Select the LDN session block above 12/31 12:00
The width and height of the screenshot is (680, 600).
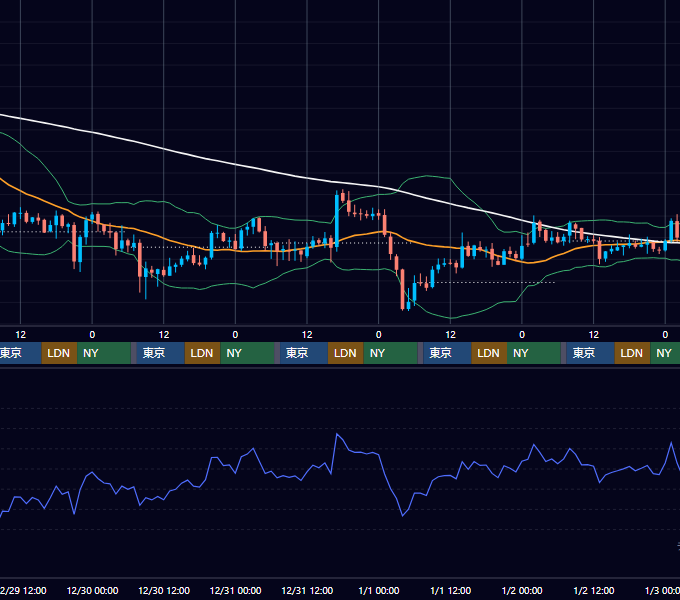[346, 353]
